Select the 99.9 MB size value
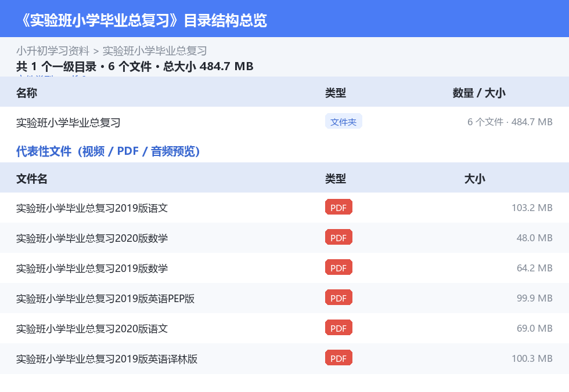This screenshot has width=569, height=392. 535,298
